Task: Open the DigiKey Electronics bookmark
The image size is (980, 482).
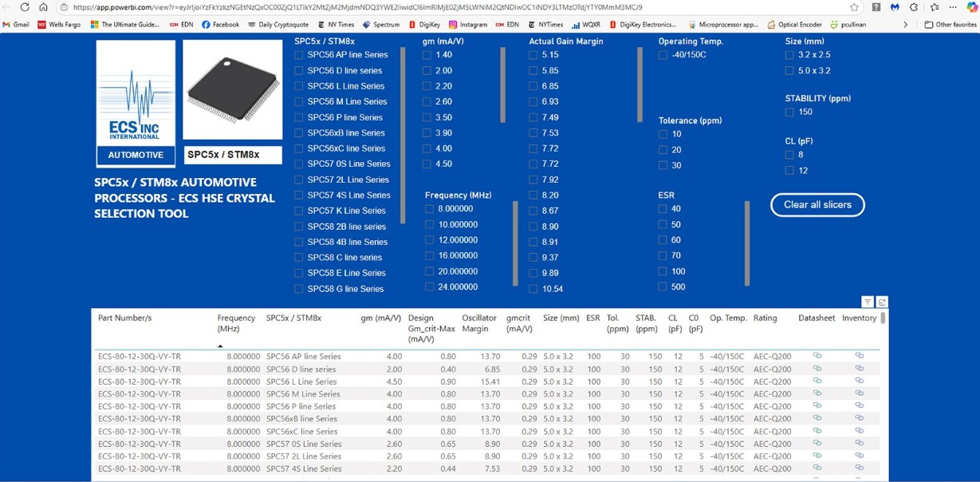Action: pos(642,25)
